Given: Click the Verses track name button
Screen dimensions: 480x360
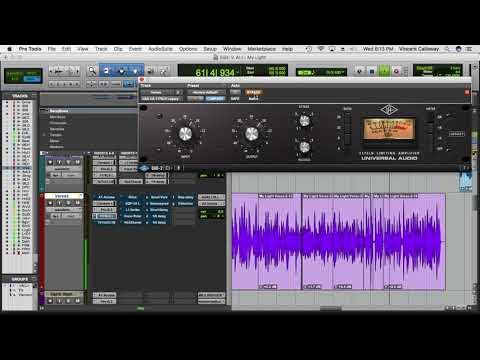Looking at the screenshot, I should [x=63, y=196].
